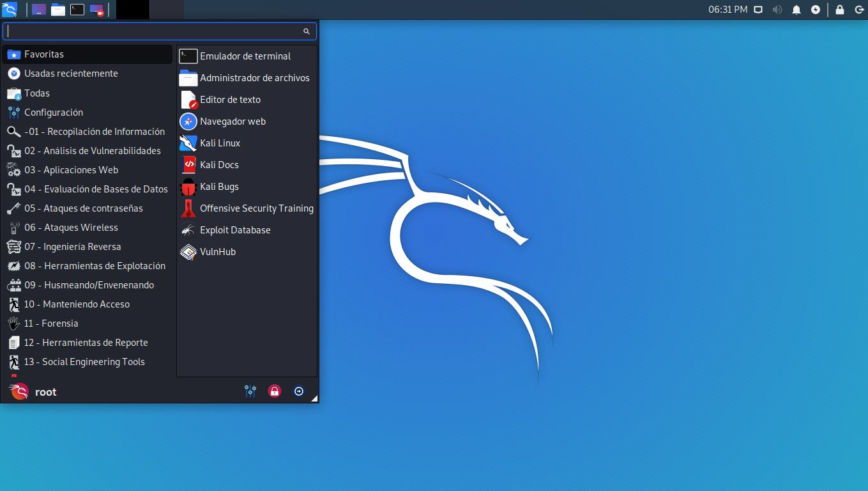Select 12 - Herramientas de Reporte
The image size is (868, 491).
click(x=88, y=342)
